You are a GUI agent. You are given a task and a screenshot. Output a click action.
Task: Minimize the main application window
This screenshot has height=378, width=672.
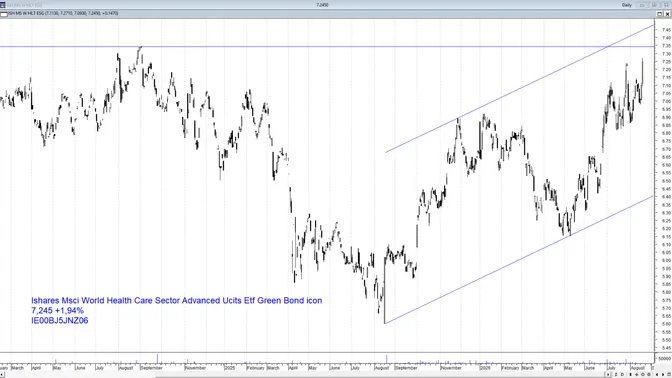pyautogui.click(x=642, y=5)
